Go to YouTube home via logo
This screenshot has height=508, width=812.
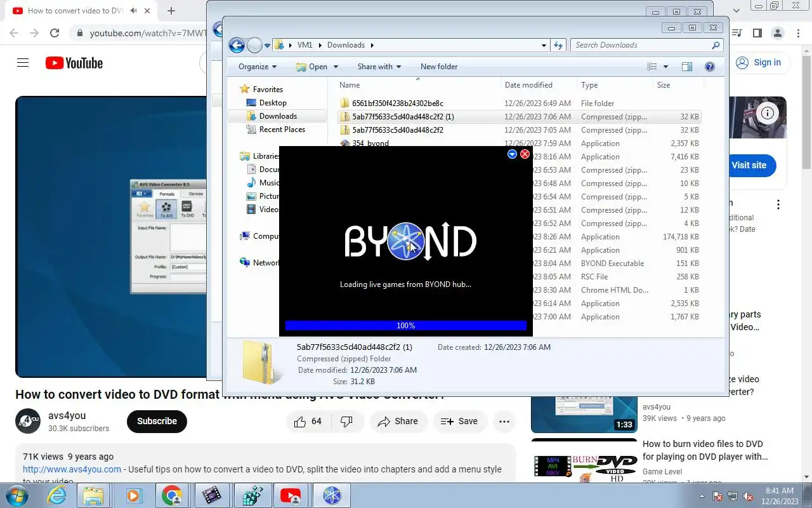(x=74, y=63)
